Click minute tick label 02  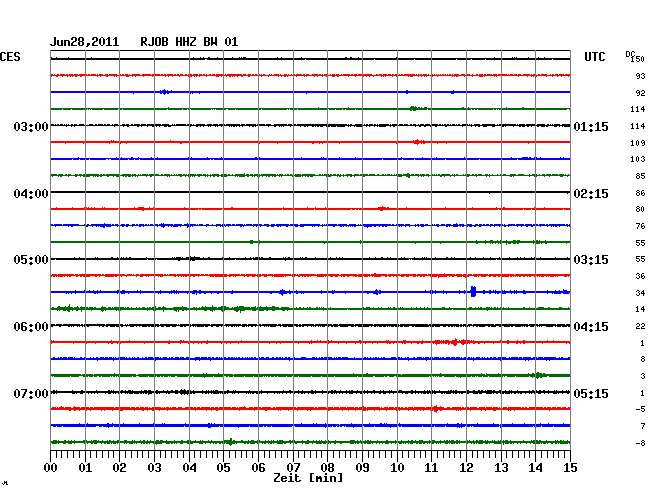(x=119, y=468)
